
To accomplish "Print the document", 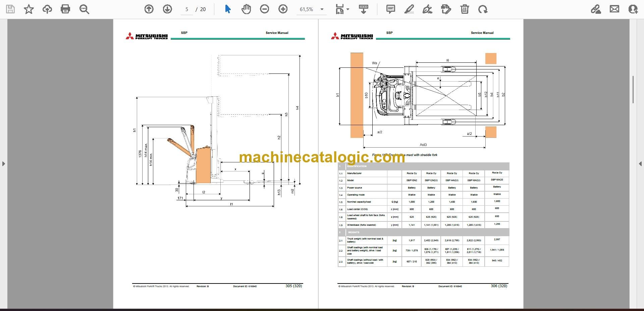I will point(65,9).
